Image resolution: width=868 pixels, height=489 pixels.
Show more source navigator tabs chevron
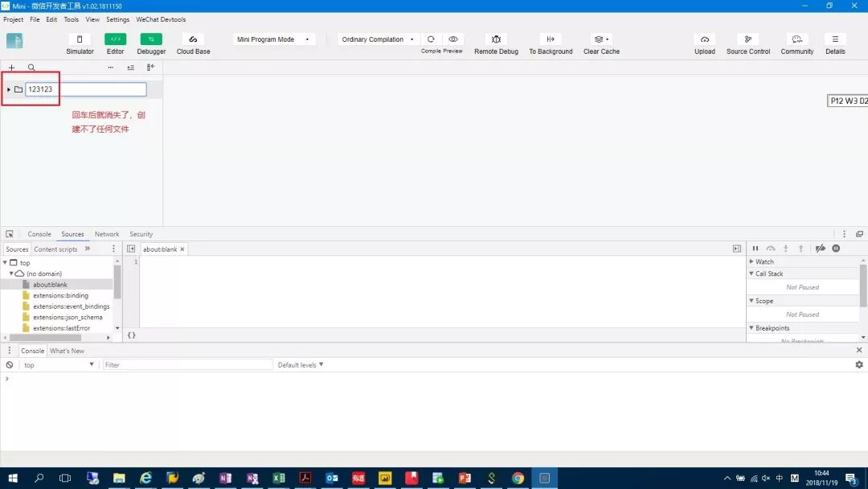[x=88, y=249]
